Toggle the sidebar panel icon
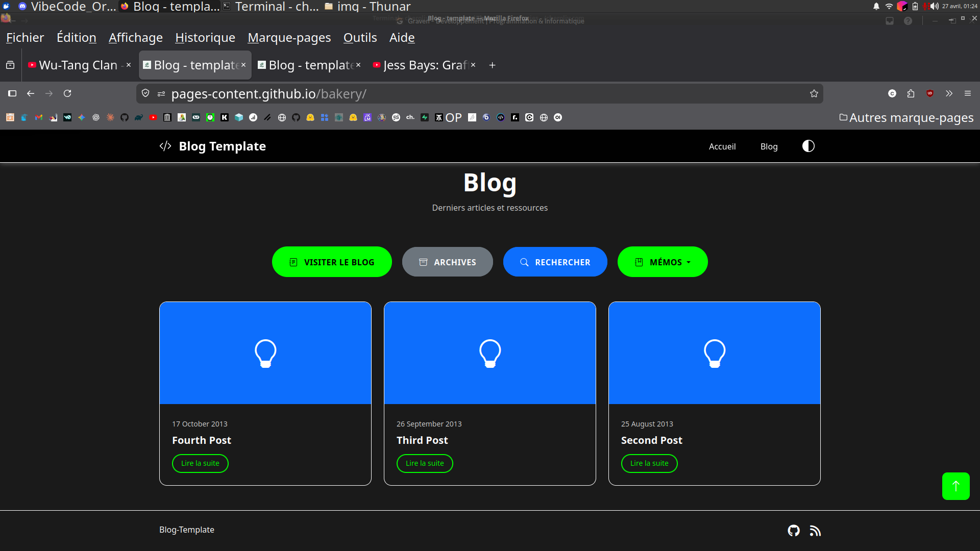 click(12, 93)
